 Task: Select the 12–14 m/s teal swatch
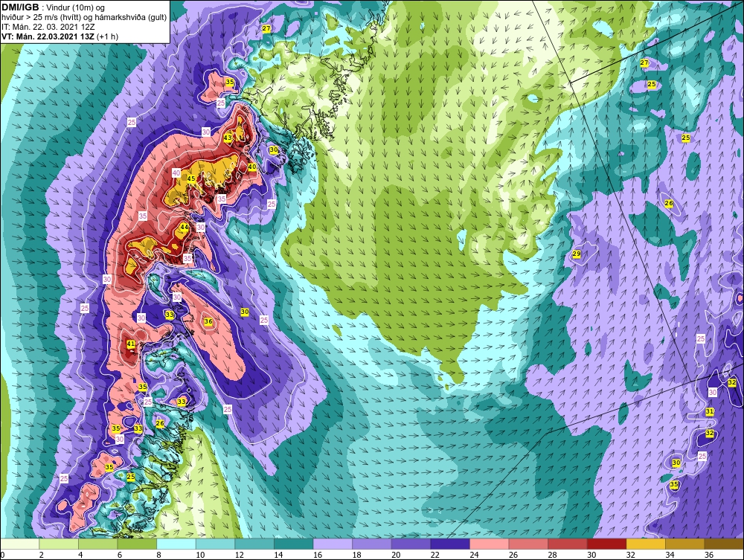(x=254, y=544)
